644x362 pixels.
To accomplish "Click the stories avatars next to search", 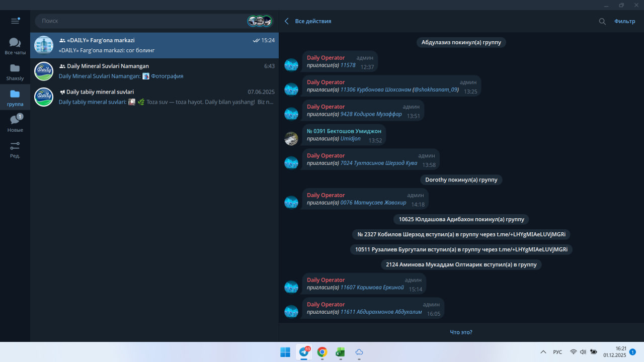I will (260, 21).
